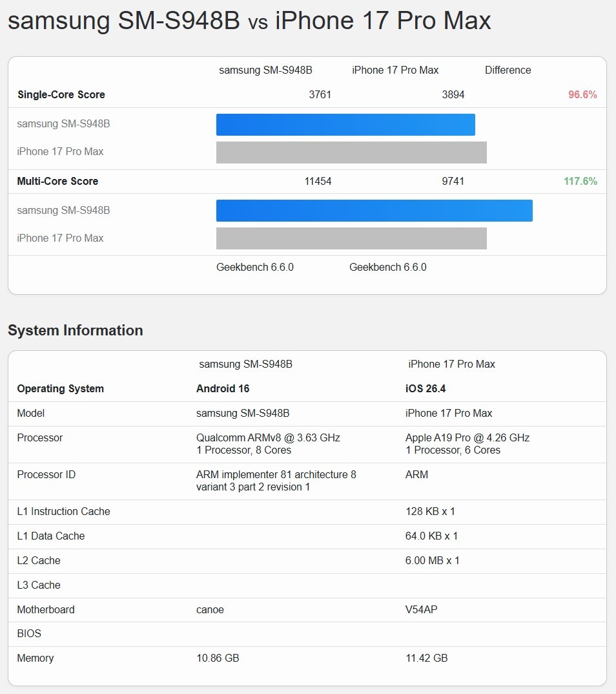This screenshot has width=616, height=694.
Task: Select the V54AP motherboard entry
Action: point(420,609)
